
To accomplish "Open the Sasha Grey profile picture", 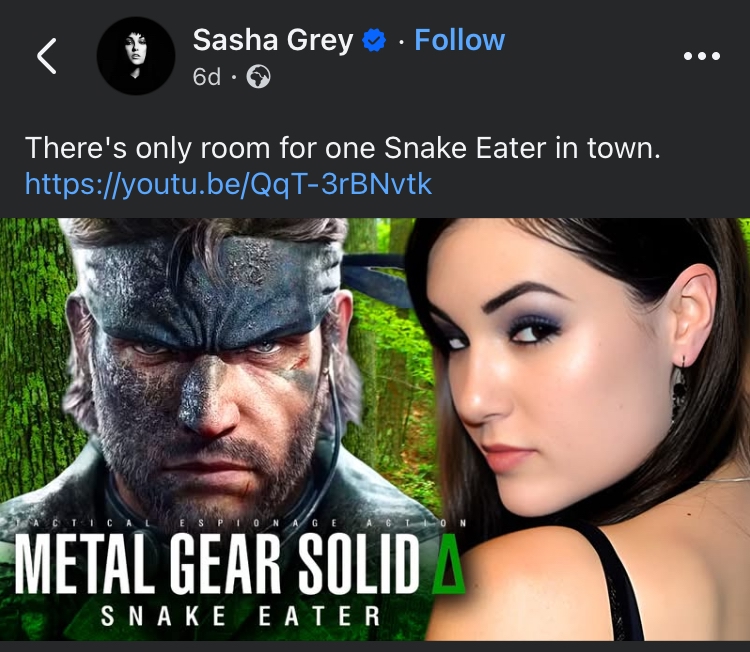I will click(136, 56).
